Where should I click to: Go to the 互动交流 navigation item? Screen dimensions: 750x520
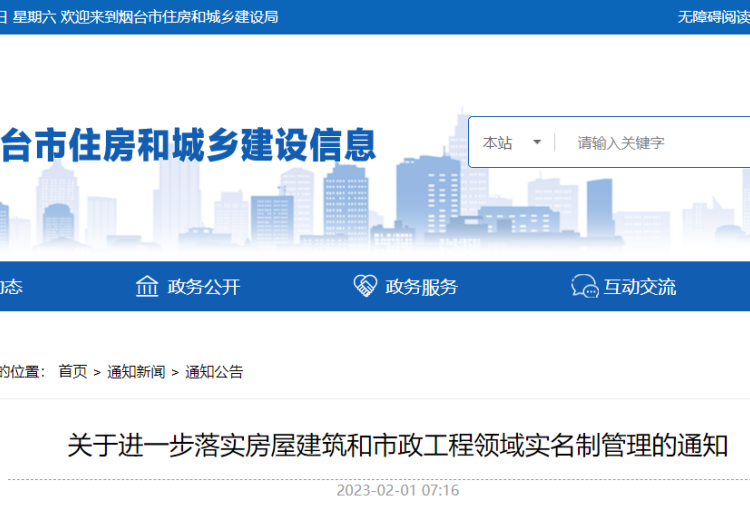tap(639, 287)
